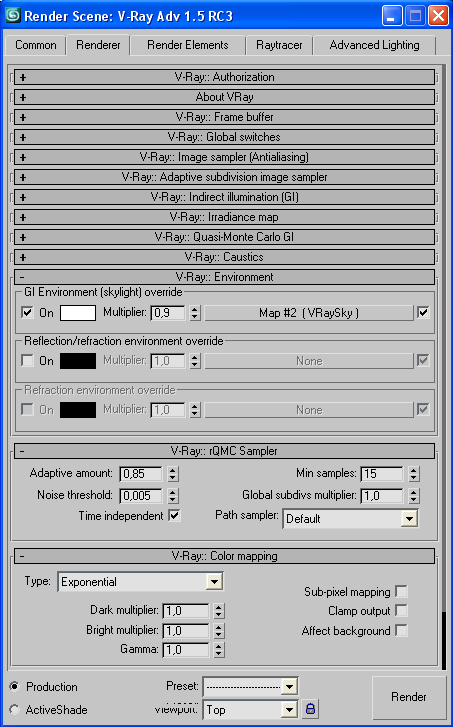Click the Dark multiplier field
453x727 pixels.
tap(186, 611)
